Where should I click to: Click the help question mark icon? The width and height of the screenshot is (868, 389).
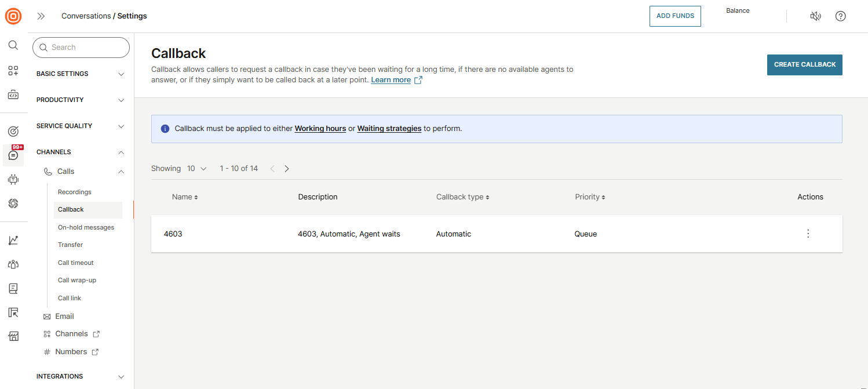click(x=840, y=16)
